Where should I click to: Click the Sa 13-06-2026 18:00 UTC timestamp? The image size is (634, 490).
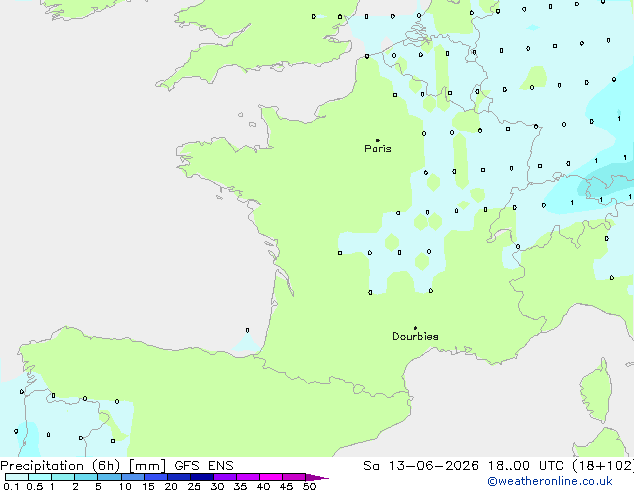pos(464,466)
